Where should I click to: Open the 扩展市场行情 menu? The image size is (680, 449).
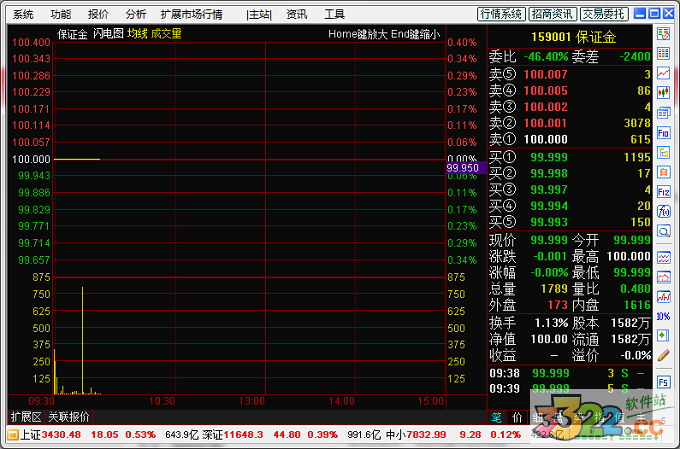[191, 14]
